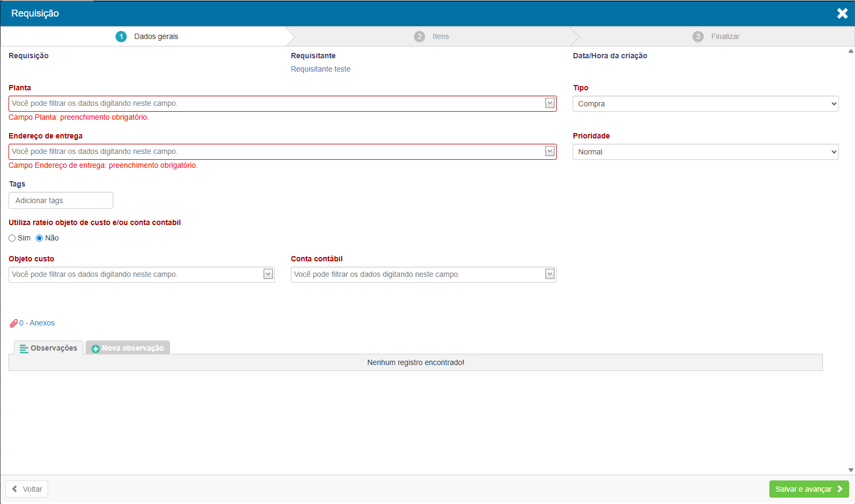This screenshot has width=855, height=504.
Task: Go back with the Voltar button
Action: [27, 489]
